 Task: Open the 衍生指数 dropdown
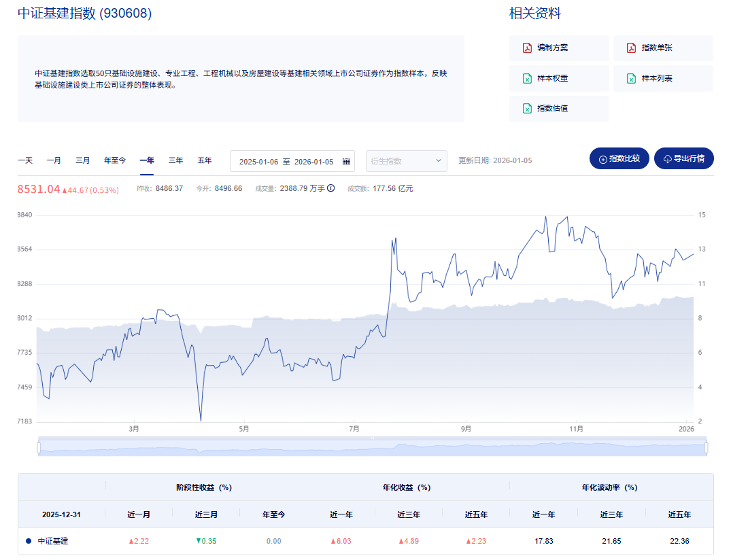click(x=406, y=161)
